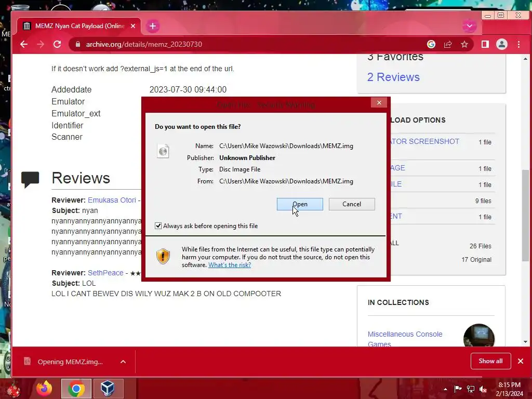Screen dimensions: 532x399
Task: Click the Chrome taskbar icon
Action: tap(76, 389)
